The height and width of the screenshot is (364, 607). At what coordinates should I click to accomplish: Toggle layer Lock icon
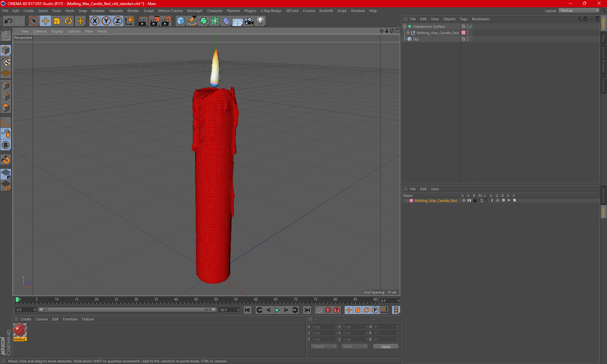coord(486,200)
